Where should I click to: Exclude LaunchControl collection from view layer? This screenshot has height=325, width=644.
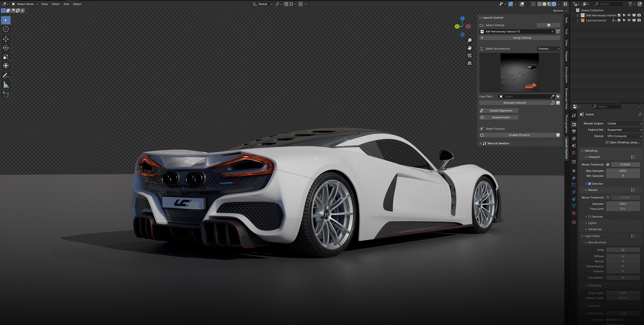[619, 20]
